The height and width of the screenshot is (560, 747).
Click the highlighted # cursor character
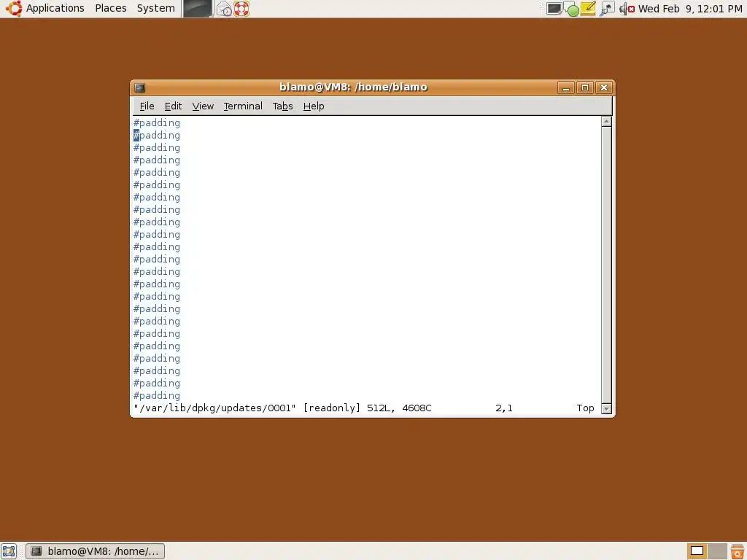[x=136, y=135]
